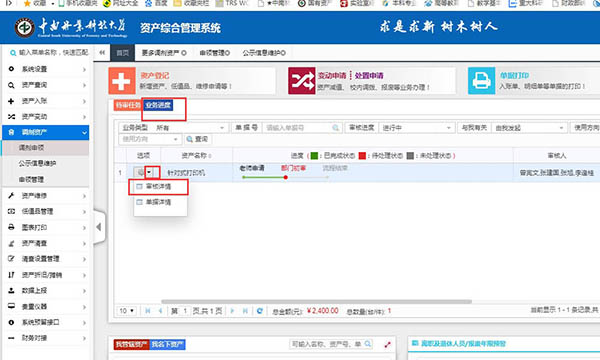The height and width of the screenshot is (360, 600).
Task: Click the orange plus asset registration icon
Action: (122, 81)
